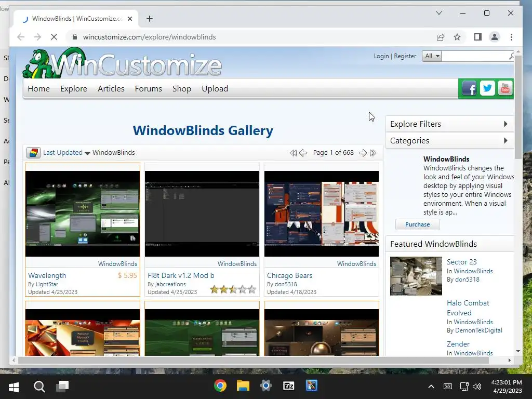Close the WindowBlinds tab

click(x=129, y=19)
